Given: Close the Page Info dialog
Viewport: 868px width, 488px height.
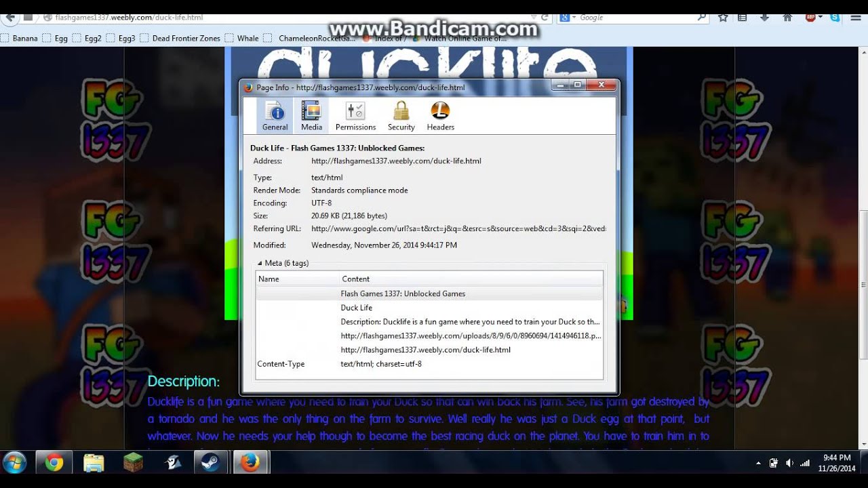Looking at the screenshot, I should (601, 85).
